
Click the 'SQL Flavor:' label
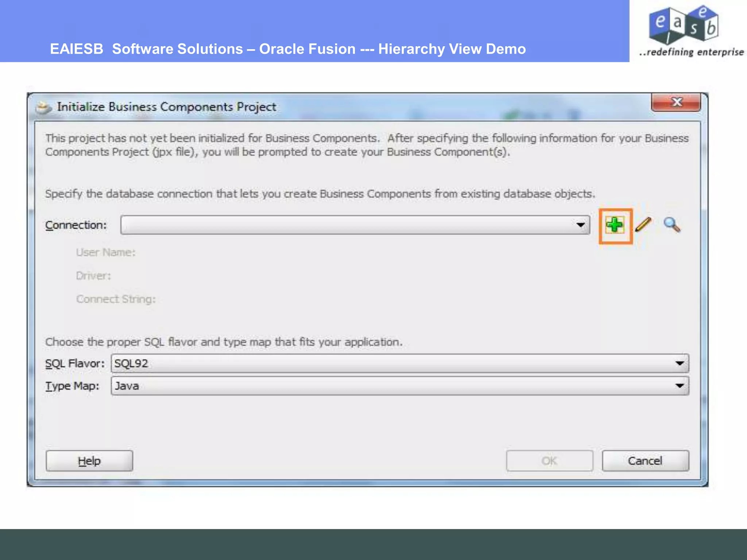[x=75, y=363]
